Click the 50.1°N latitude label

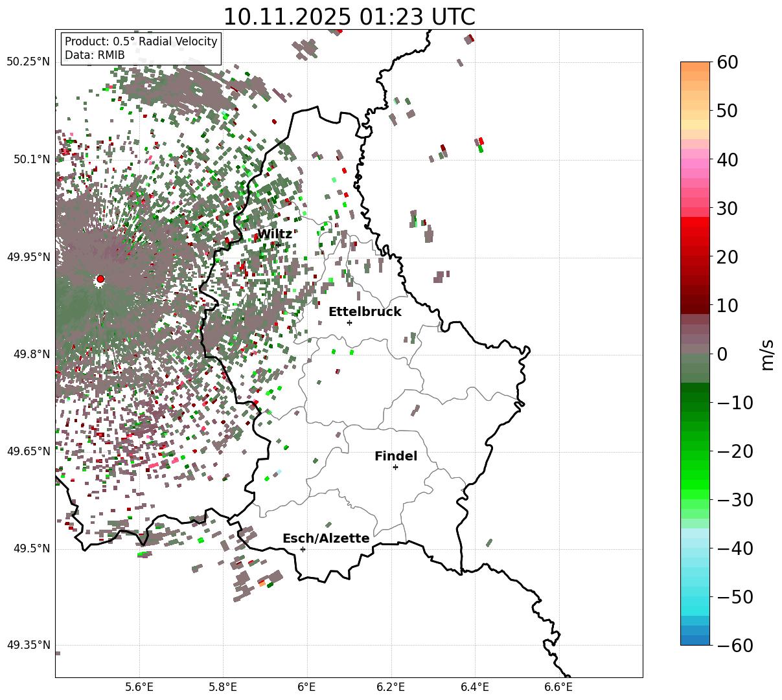tap(31, 159)
